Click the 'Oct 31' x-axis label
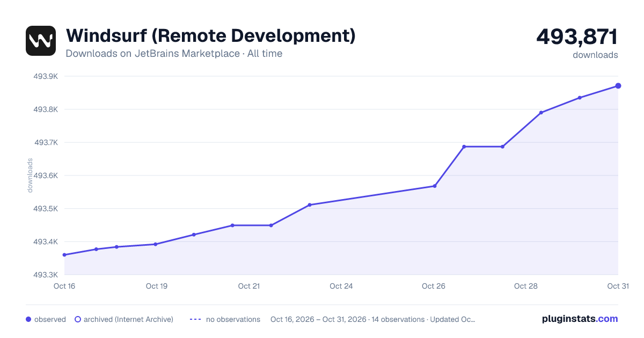 (x=618, y=286)
